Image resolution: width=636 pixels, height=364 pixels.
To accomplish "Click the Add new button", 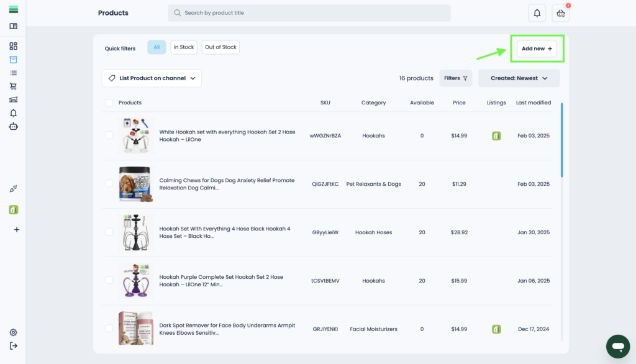I will (537, 48).
